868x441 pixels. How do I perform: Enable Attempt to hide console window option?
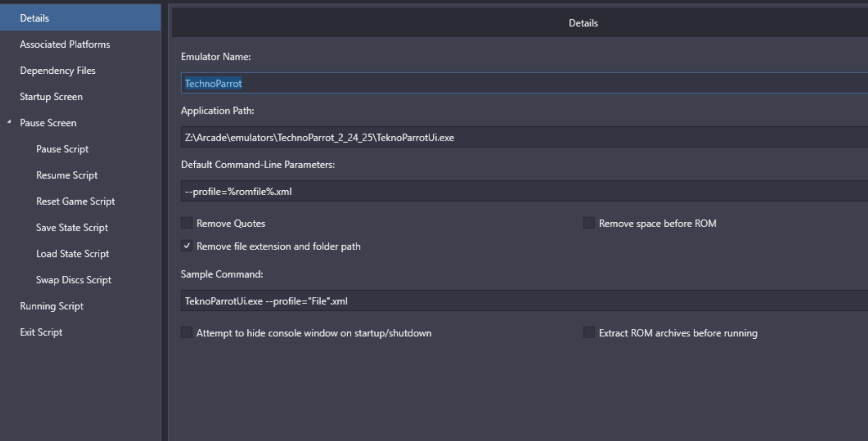[187, 333]
